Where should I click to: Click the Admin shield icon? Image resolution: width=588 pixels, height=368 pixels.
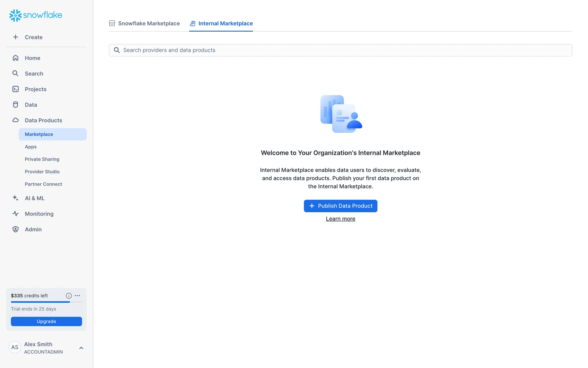pyautogui.click(x=15, y=229)
